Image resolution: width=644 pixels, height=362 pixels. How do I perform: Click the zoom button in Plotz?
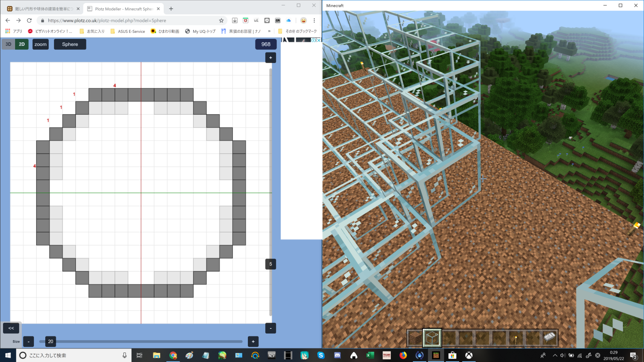(x=40, y=44)
